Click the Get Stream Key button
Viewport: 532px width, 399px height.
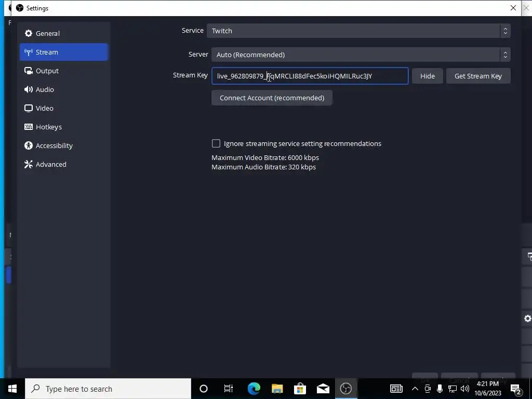tap(478, 76)
